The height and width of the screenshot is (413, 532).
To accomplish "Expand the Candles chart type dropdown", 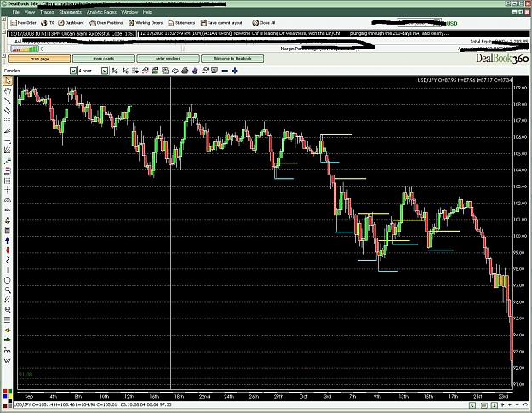I will tap(73, 71).
